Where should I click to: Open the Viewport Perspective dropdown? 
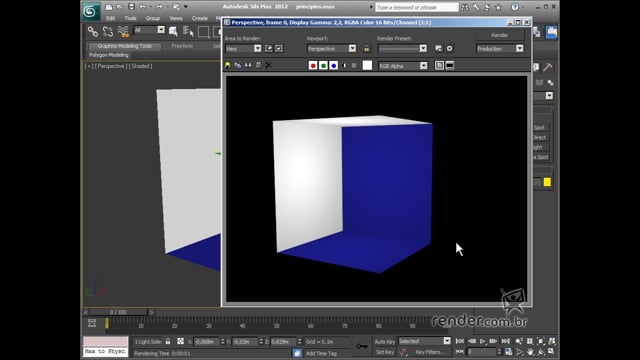[x=331, y=49]
